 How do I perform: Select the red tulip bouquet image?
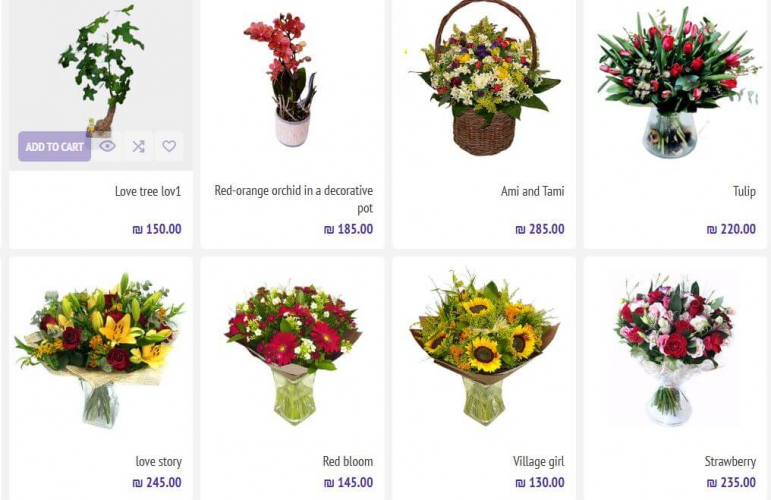click(x=676, y=81)
